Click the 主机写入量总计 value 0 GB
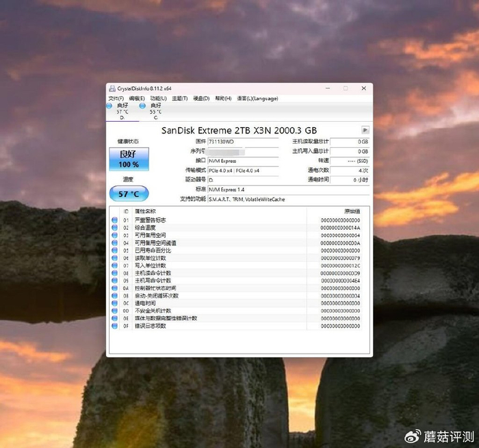This screenshot has width=479, height=448. tap(350, 151)
